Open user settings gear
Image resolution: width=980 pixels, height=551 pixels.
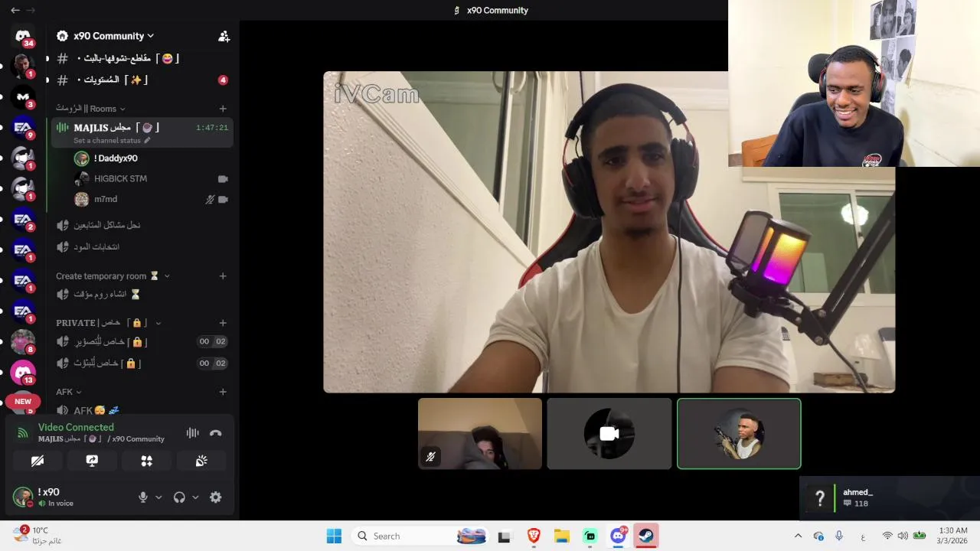pos(216,497)
